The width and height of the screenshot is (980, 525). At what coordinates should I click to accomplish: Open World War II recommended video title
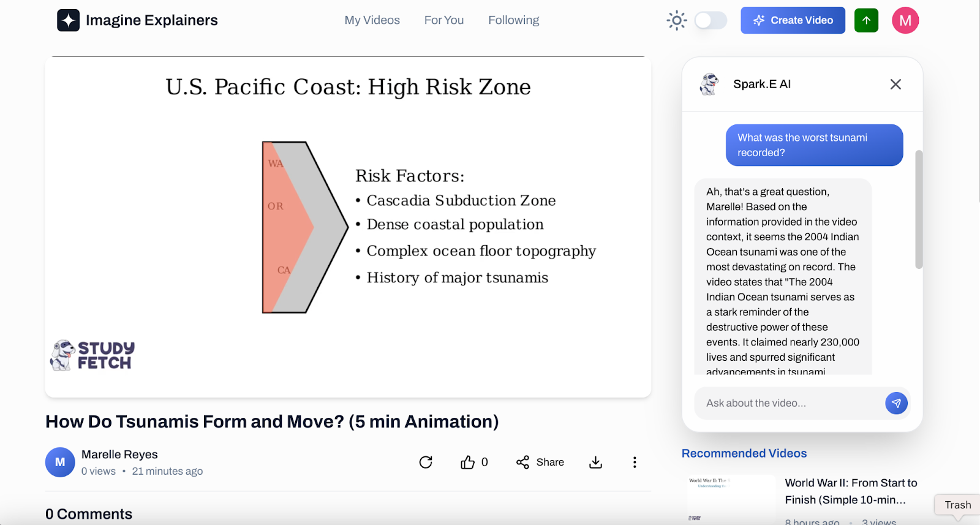coord(851,491)
